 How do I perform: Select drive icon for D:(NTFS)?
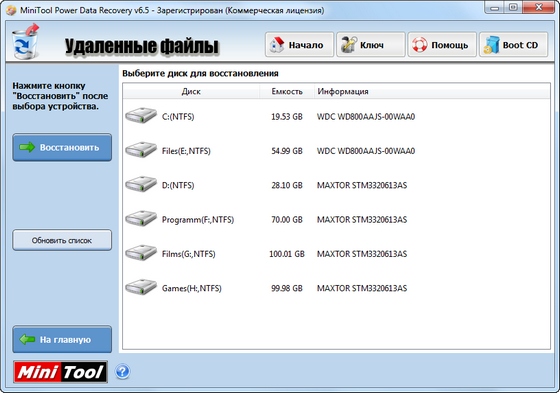[x=141, y=184]
